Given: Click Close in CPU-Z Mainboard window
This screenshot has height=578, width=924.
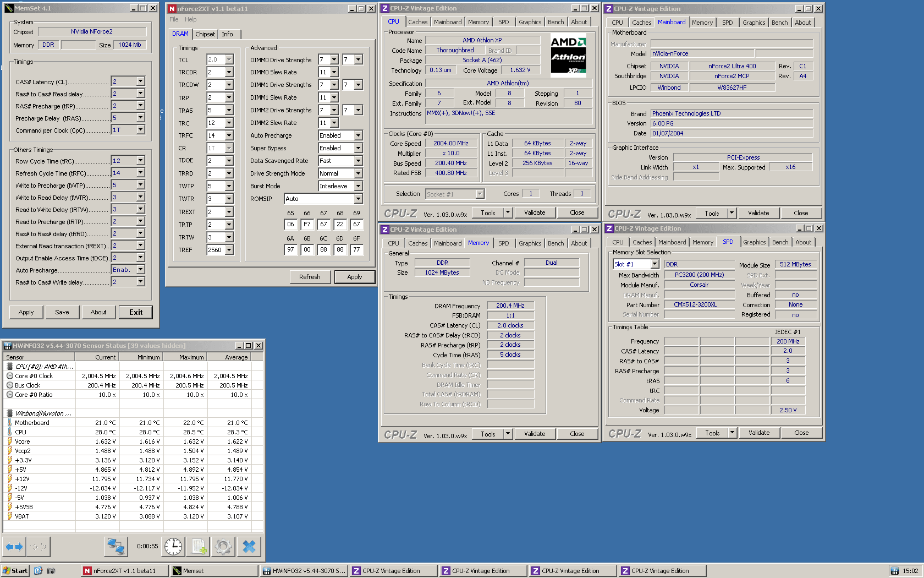Looking at the screenshot, I should (801, 213).
